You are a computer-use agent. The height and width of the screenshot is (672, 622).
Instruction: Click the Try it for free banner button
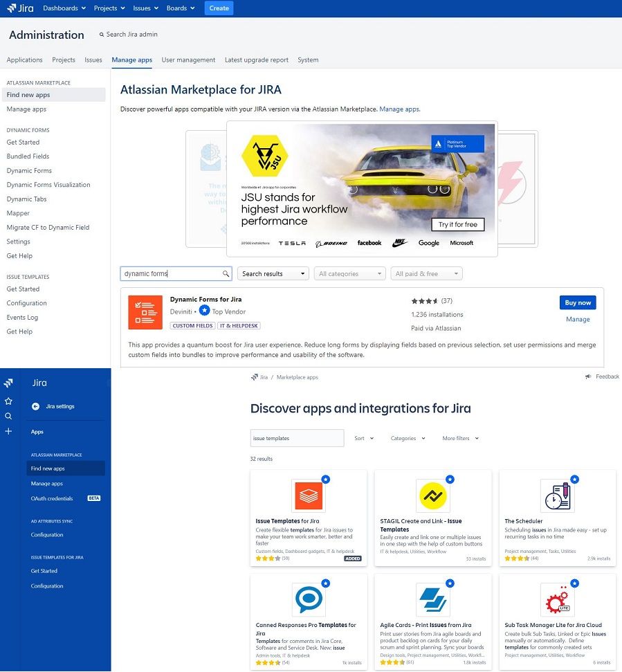point(457,224)
